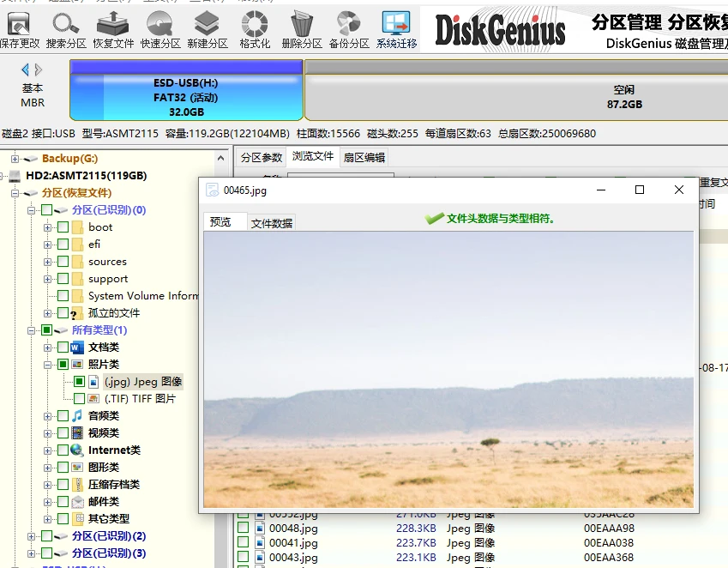The image size is (728, 568).
Task: Click the picture icon for 图形类
Action: point(77,468)
